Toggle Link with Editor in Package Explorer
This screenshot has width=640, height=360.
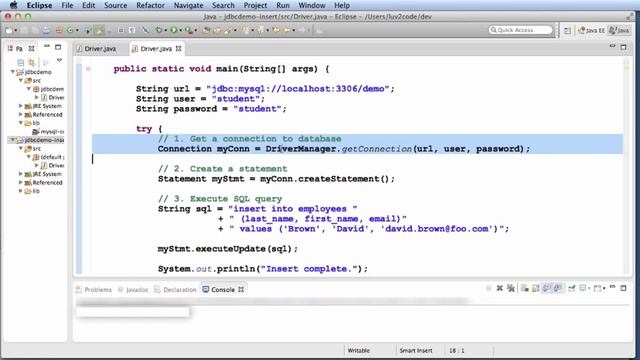pos(31,62)
